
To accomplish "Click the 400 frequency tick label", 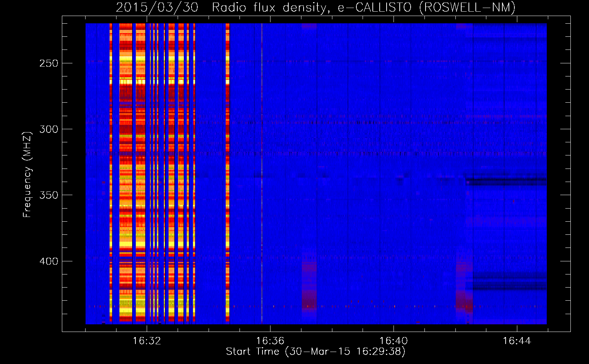I will 49,261.
